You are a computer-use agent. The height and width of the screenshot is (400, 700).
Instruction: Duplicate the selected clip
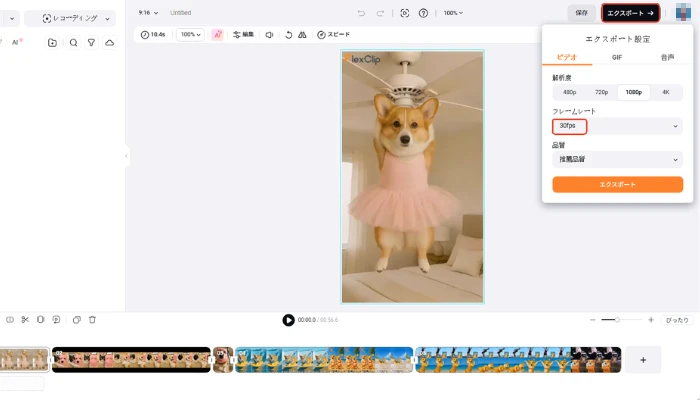click(77, 320)
